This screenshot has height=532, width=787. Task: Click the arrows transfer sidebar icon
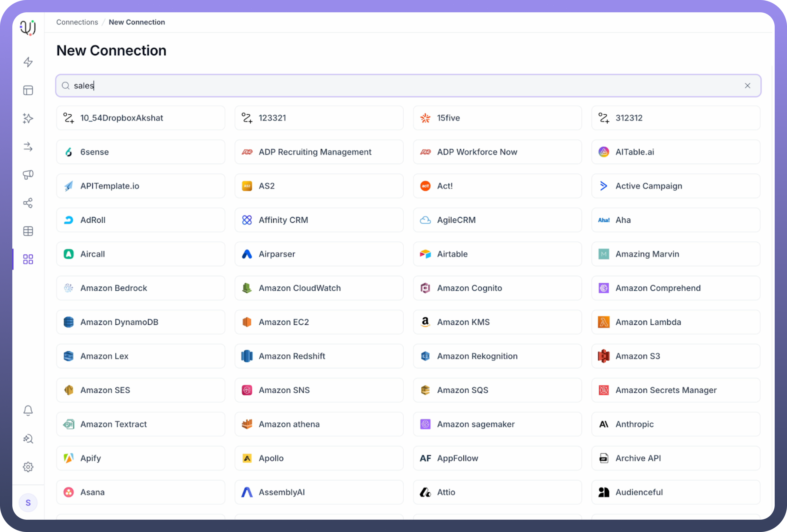[28, 147]
